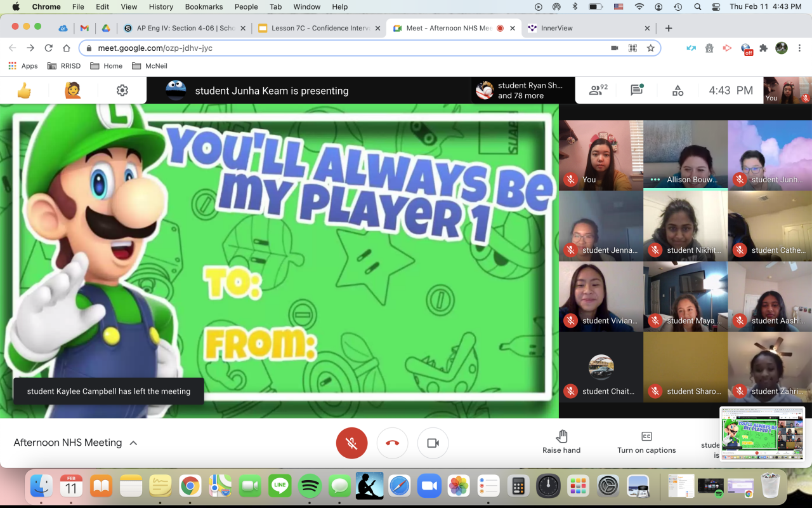This screenshot has width=812, height=508.
Task: Click camera permission icon in address bar
Action: (x=614, y=48)
